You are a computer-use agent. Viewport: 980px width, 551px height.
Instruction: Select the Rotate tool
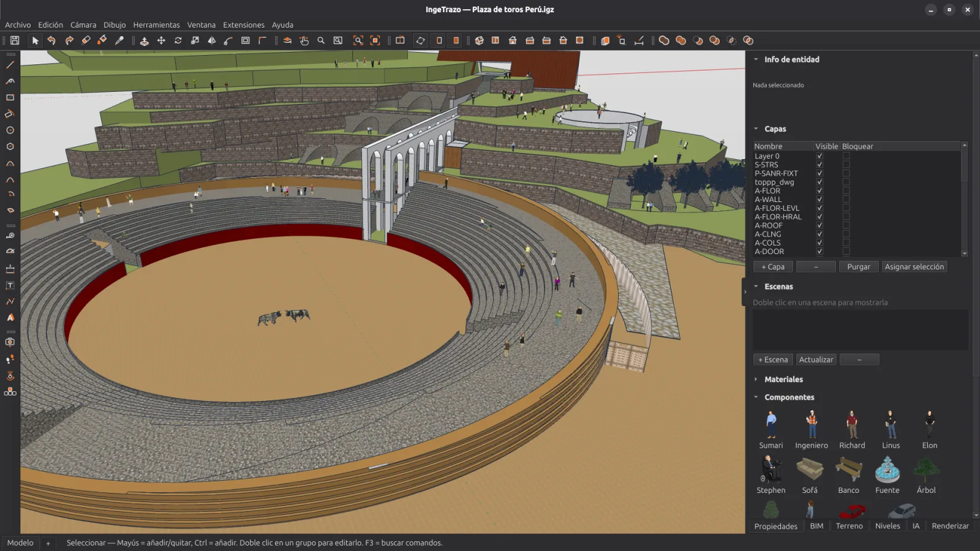(x=178, y=40)
